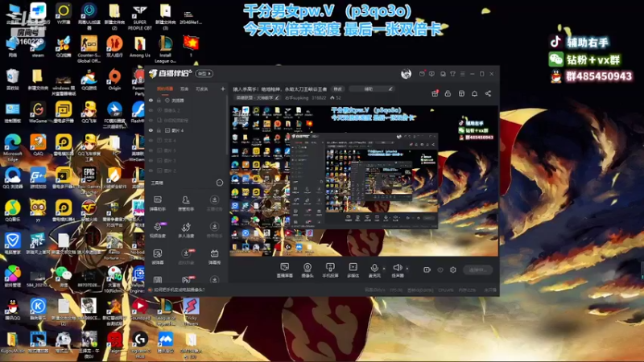Unlock the 浏览器 source lock icon

(x=159, y=100)
